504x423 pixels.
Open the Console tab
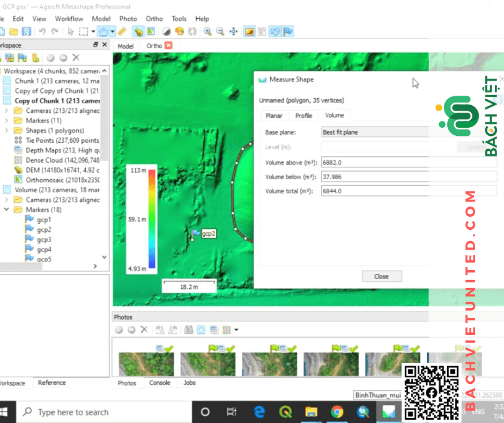[x=160, y=382]
